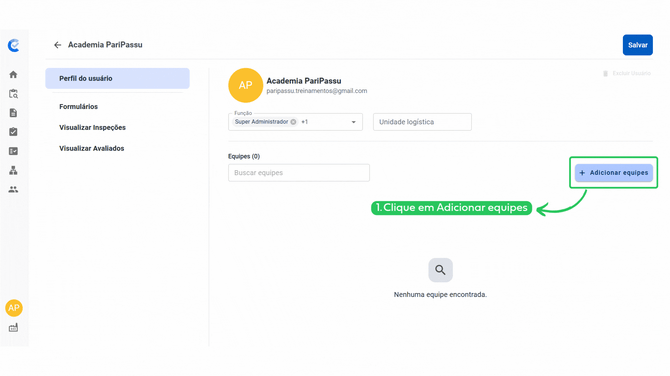Click the Equipes (0) label

(244, 156)
